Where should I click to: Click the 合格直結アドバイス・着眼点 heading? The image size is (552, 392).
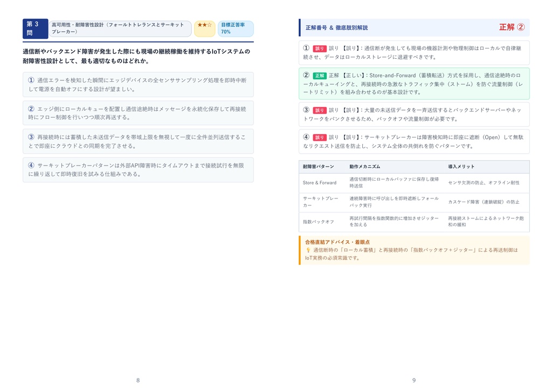pyautogui.click(x=337, y=242)
